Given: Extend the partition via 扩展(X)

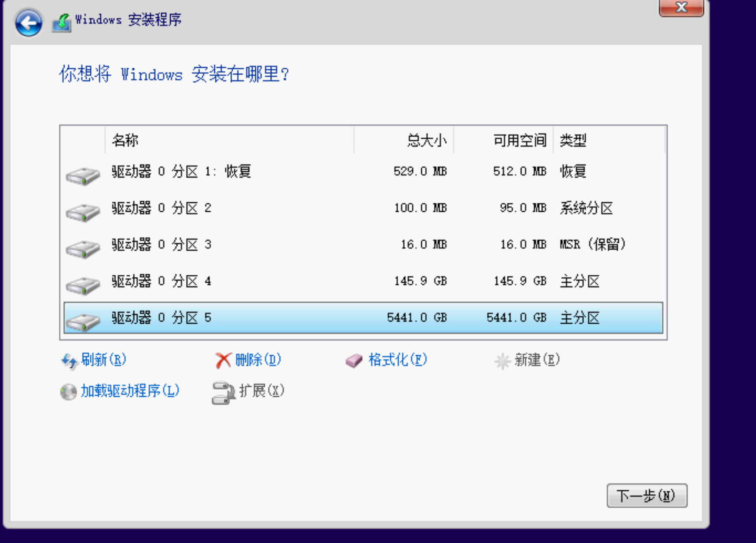Looking at the screenshot, I should 262,391.
